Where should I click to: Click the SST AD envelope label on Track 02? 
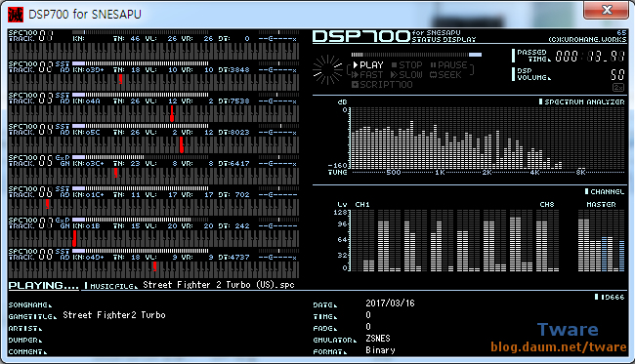point(63,66)
